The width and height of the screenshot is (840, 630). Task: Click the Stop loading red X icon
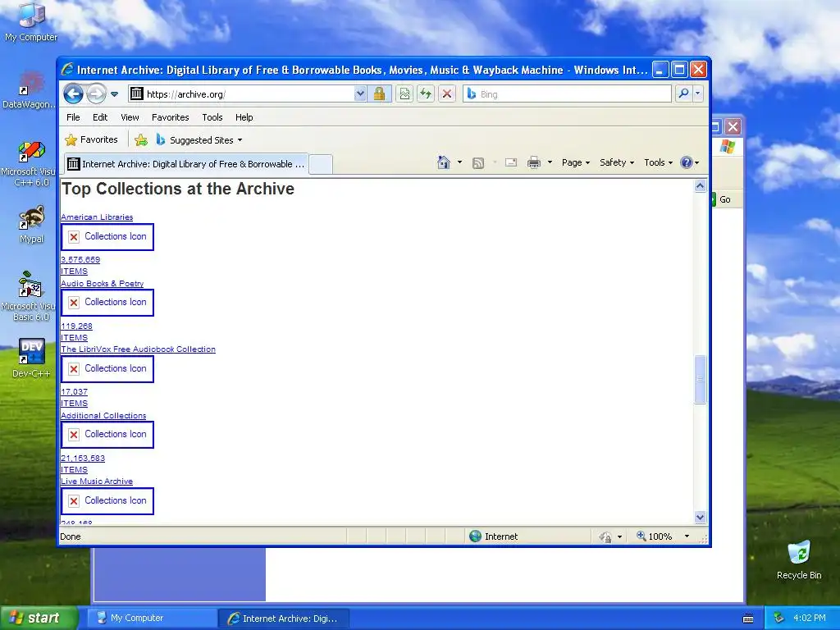(x=447, y=94)
